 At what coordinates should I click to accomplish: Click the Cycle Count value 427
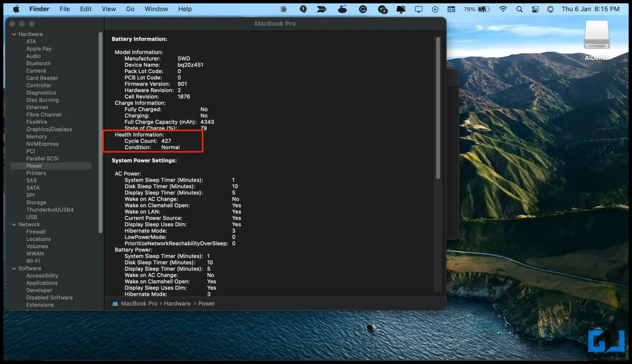(x=166, y=141)
